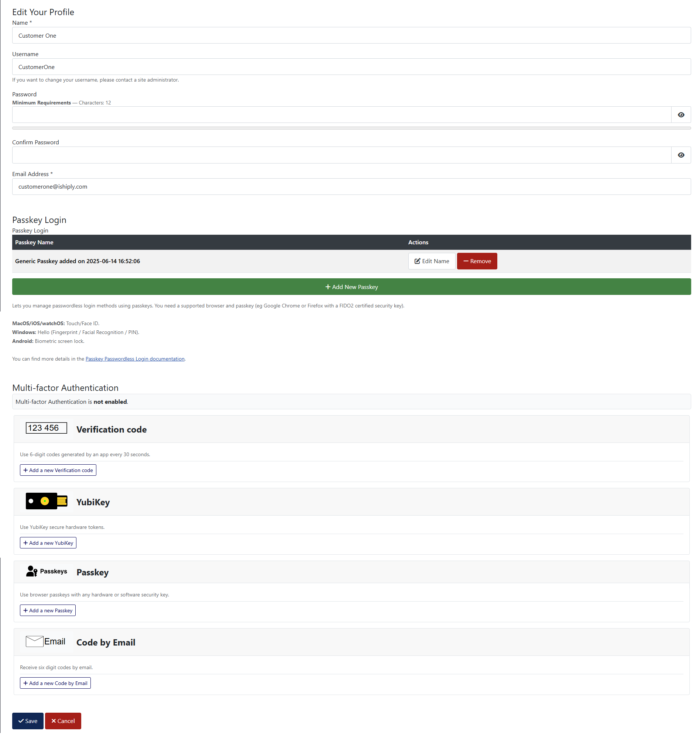Toggle Confirm Password visibility eye icon
Screen dimensions: 700x740
[680, 155]
